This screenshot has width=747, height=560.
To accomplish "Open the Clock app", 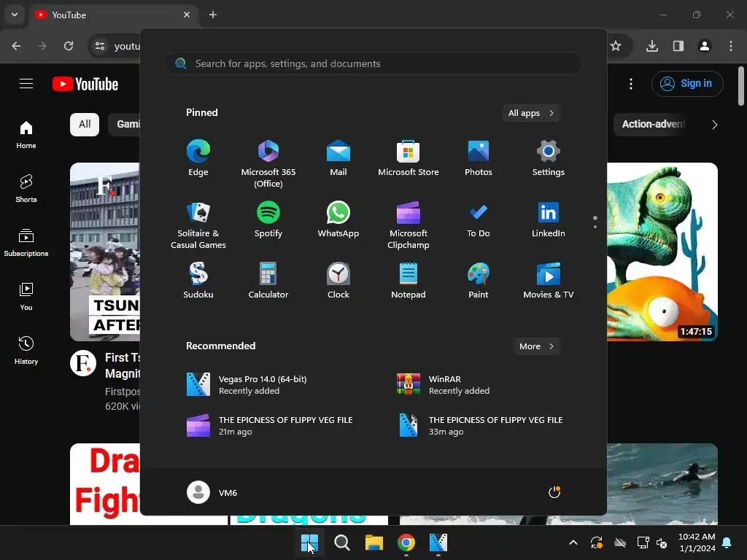I will point(338,281).
